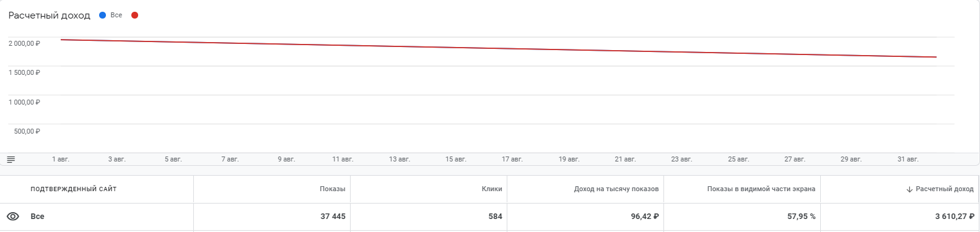Click the 31 авг. axis label
Viewport: 980px width, 232px height.
click(908, 160)
